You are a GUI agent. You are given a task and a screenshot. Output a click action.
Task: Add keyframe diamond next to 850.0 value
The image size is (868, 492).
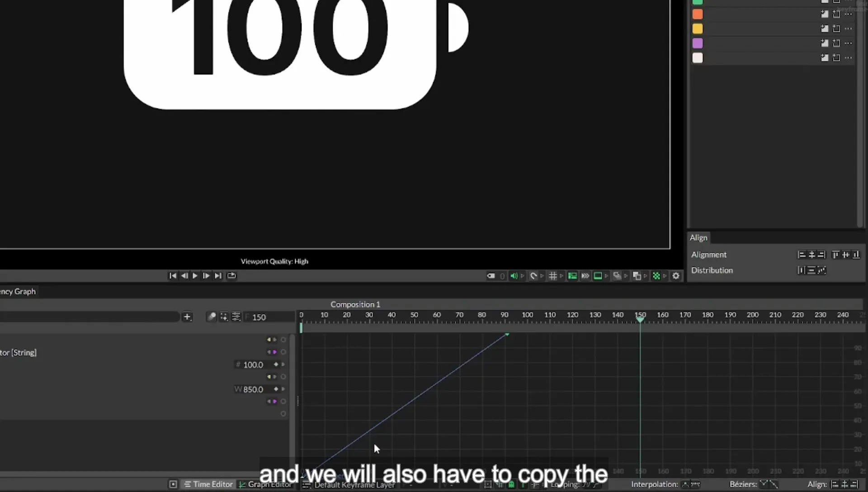[276, 389]
